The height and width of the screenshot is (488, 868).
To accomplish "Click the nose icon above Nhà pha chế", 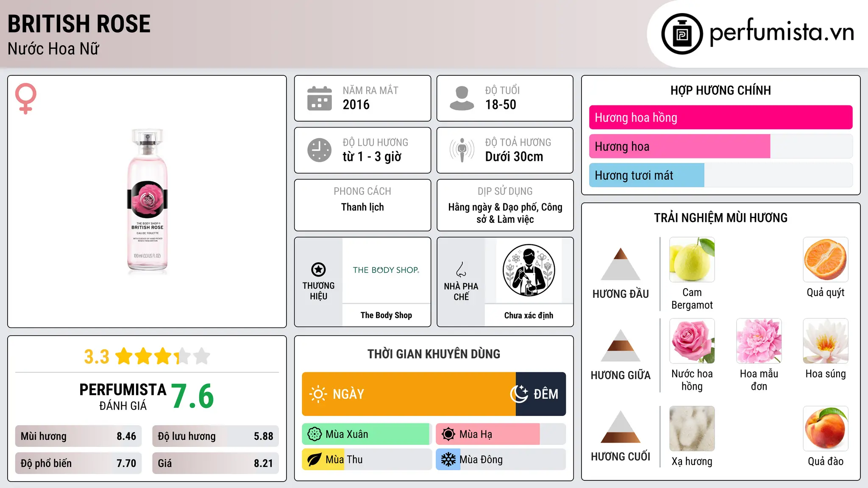I will pos(461,269).
